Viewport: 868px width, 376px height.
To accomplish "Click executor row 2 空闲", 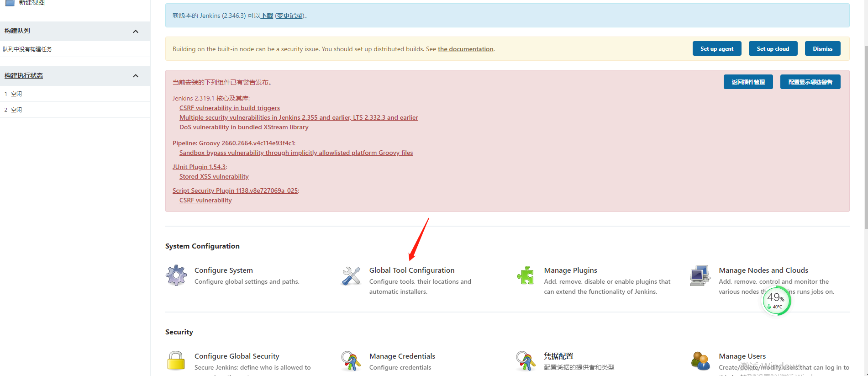I will pos(75,110).
